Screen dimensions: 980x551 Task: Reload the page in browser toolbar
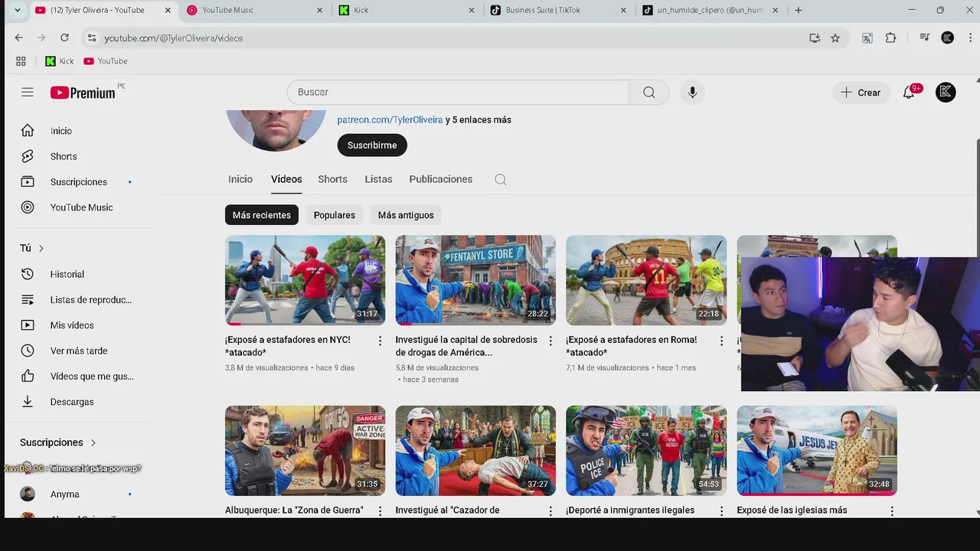point(64,37)
